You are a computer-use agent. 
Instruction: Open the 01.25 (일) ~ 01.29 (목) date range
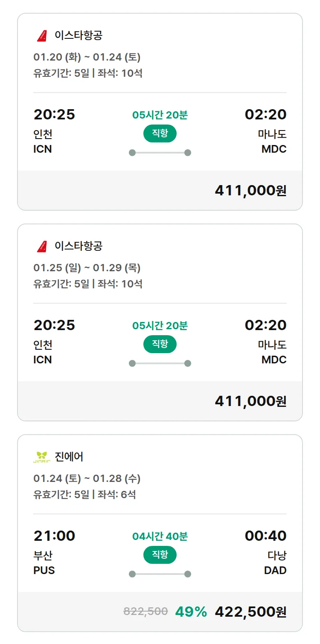point(87,268)
